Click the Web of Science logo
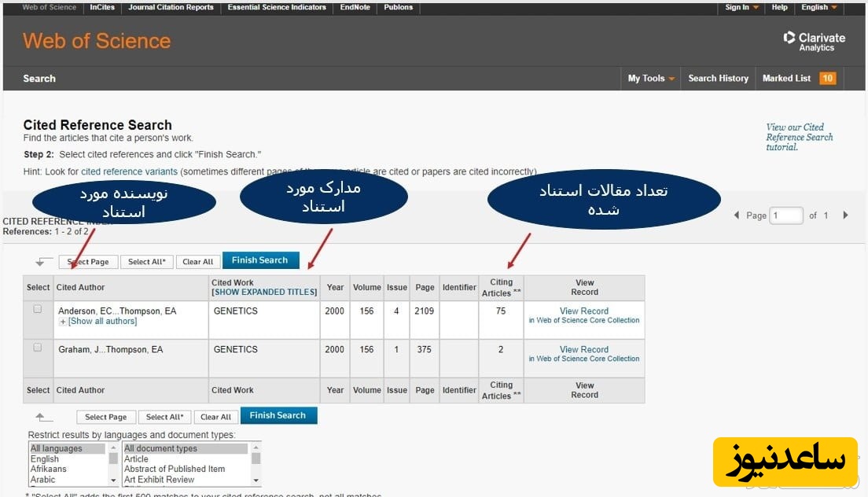Viewport: 868px width, 497px height. coord(97,41)
